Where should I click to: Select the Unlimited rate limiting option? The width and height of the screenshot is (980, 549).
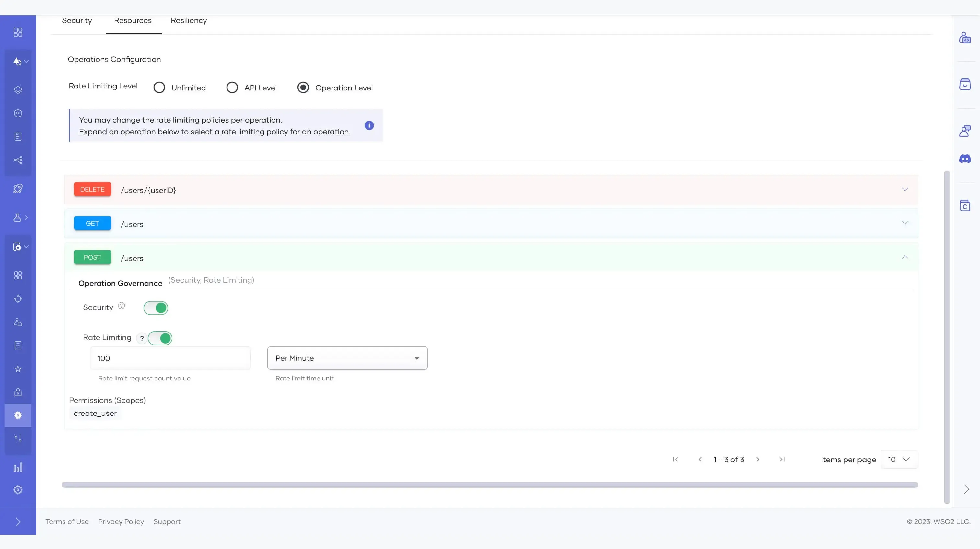point(159,88)
